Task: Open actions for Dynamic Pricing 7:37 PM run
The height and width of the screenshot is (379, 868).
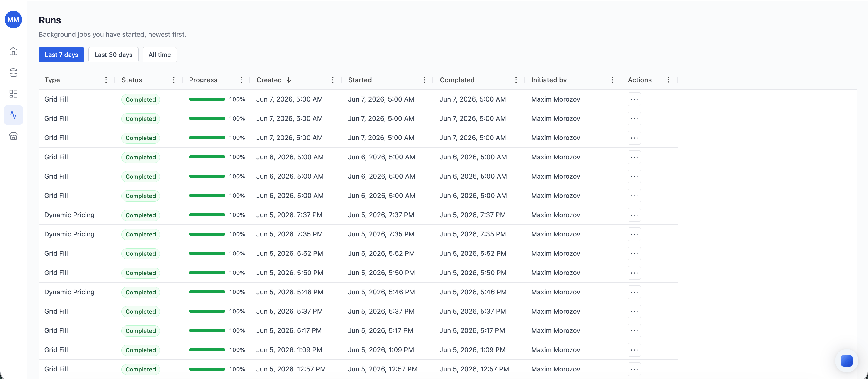Action: tap(634, 215)
